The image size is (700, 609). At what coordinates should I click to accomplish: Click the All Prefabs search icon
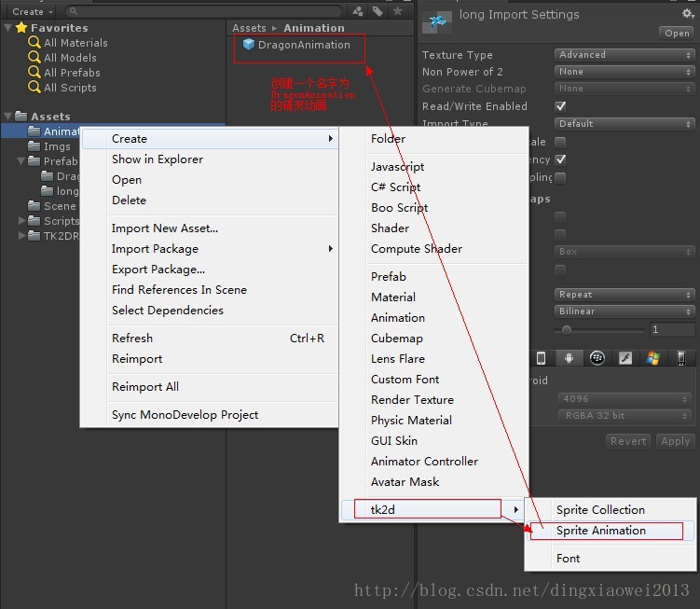(x=34, y=72)
